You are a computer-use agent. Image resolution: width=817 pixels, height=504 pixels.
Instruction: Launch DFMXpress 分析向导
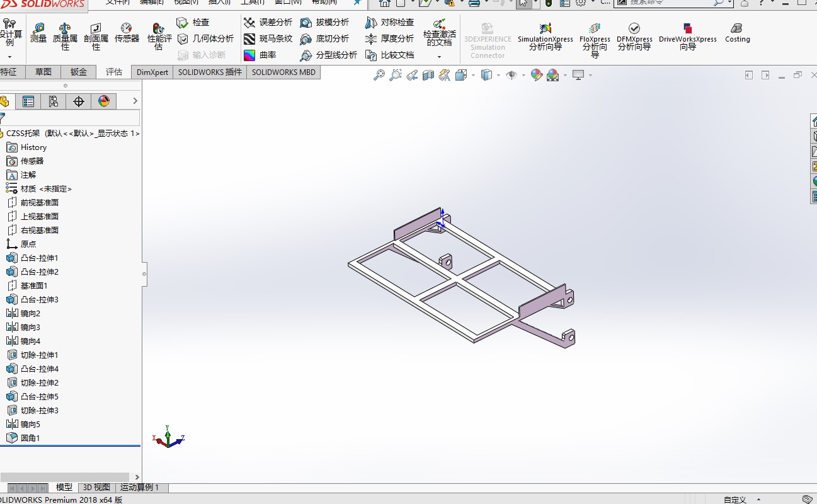pyautogui.click(x=634, y=37)
